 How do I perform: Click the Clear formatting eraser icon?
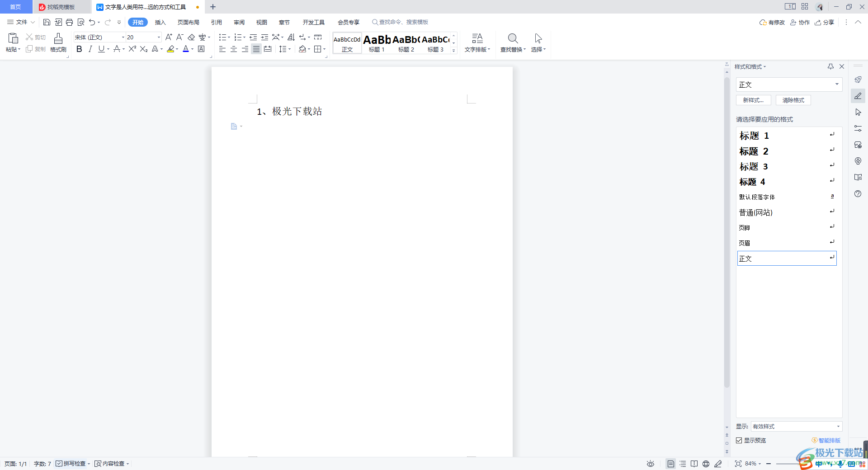[x=191, y=37]
